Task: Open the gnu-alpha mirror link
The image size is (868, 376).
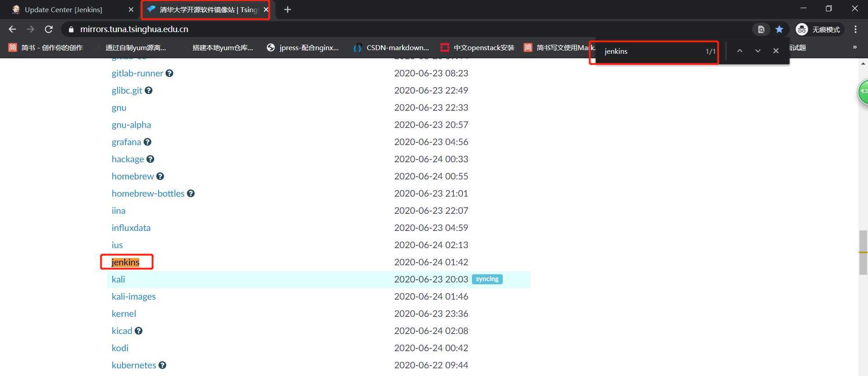Action: point(132,125)
